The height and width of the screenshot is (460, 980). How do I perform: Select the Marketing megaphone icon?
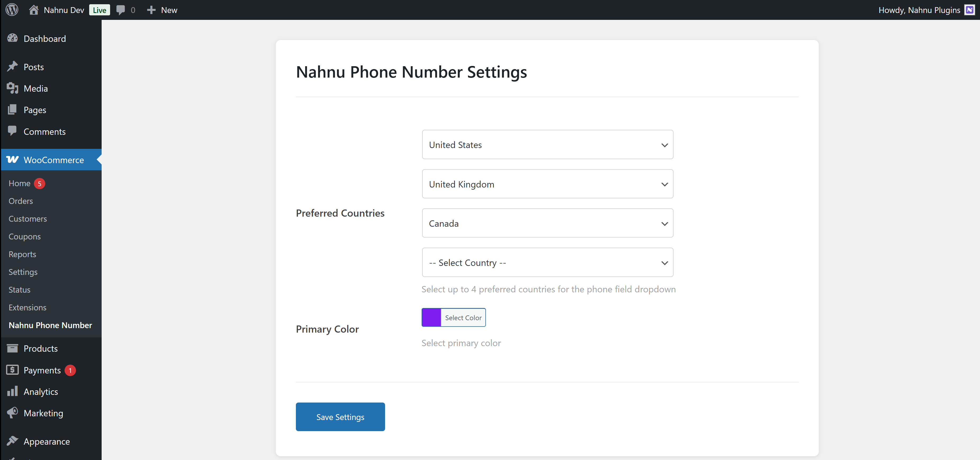point(12,413)
